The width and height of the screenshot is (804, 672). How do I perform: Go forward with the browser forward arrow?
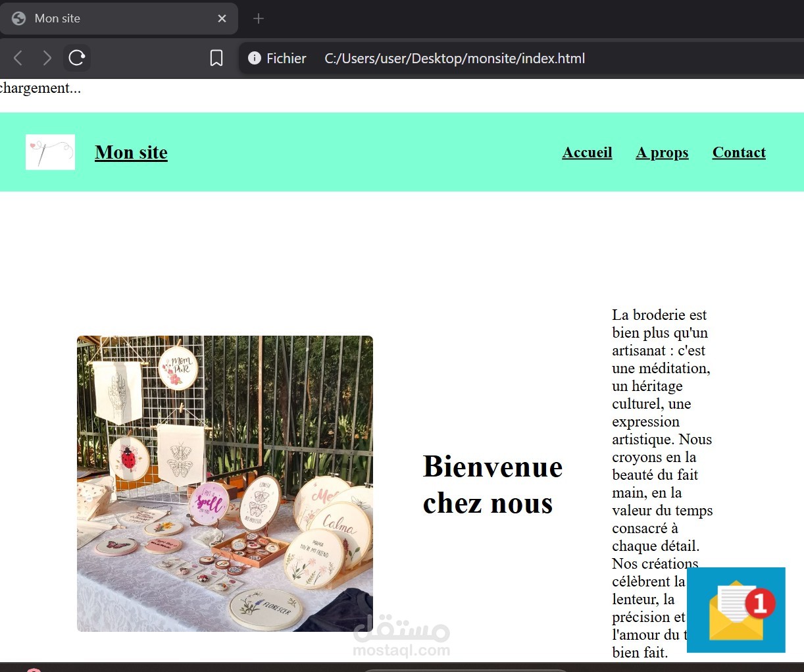point(47,58)
